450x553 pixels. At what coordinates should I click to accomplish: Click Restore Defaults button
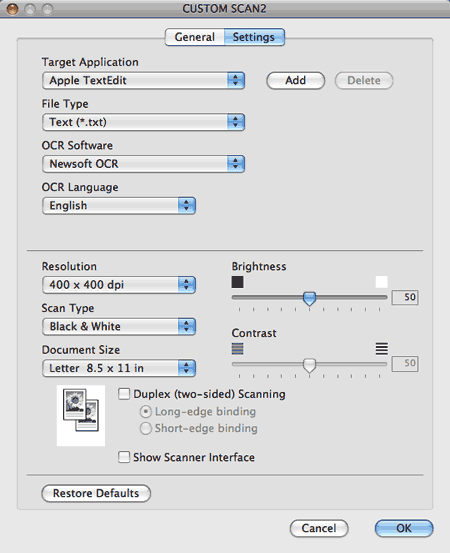(96, 493)
